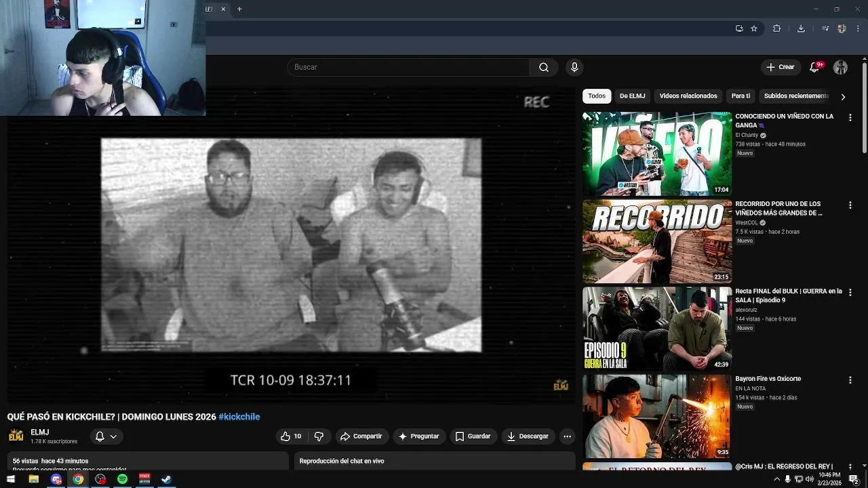Open more actions three-dot menu under video
This screenshot has height=488, width=868.
click(x=568, y=436)
